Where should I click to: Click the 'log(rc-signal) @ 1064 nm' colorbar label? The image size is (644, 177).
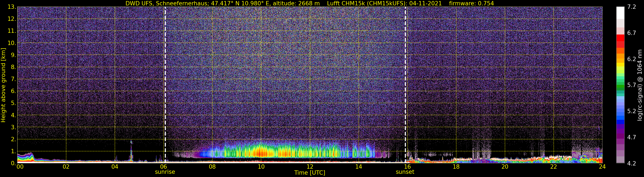[x=639, y=85]
